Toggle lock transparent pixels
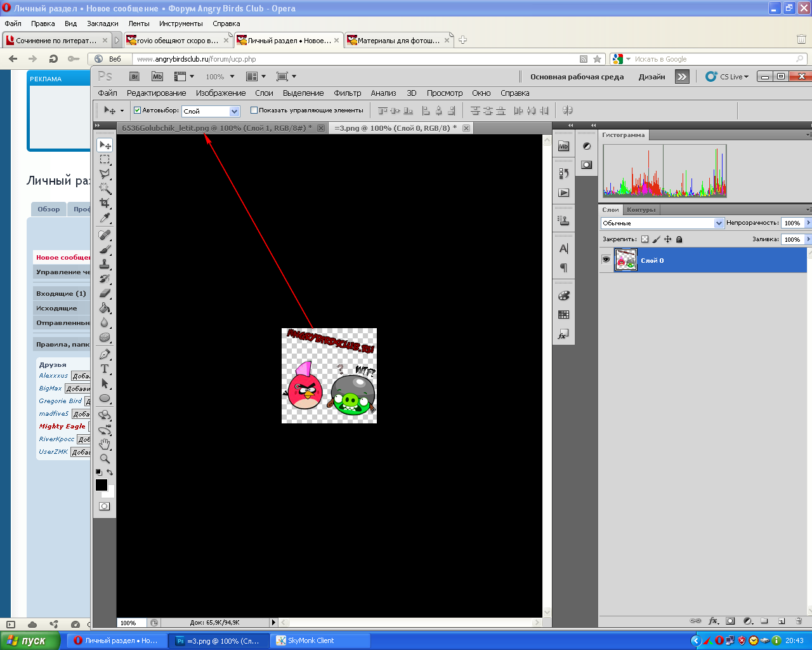The height and width of the screenshot is (650, 812). tap(645, 239)
